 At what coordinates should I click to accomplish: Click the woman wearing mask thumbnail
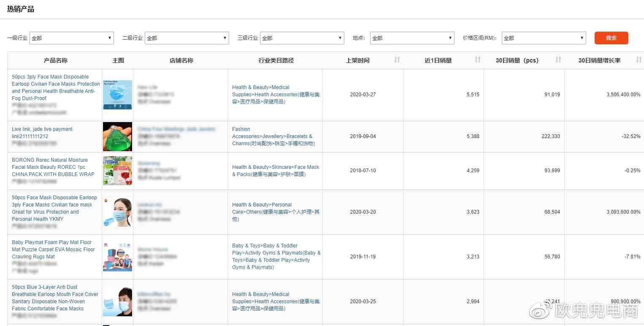(117, 212)
